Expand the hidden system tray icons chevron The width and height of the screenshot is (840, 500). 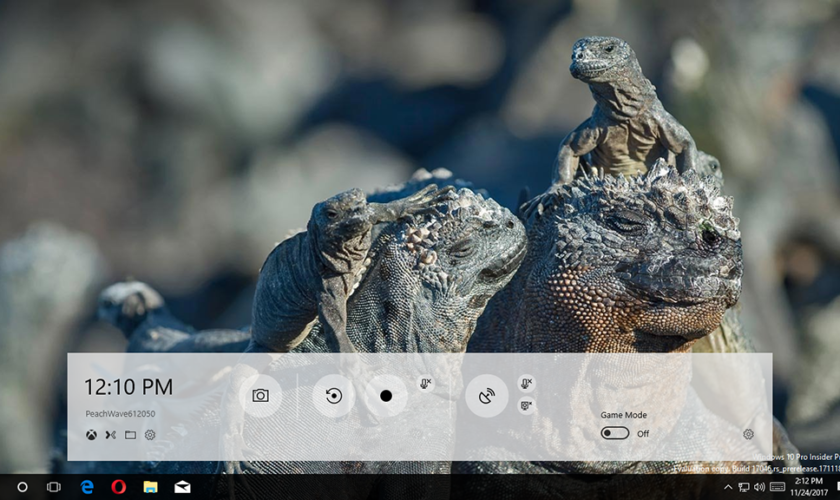727,487
